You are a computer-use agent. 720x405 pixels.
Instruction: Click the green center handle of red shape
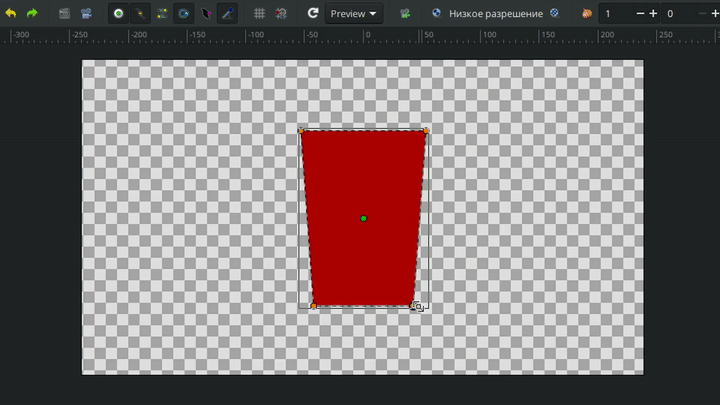(x=363, y=218)
